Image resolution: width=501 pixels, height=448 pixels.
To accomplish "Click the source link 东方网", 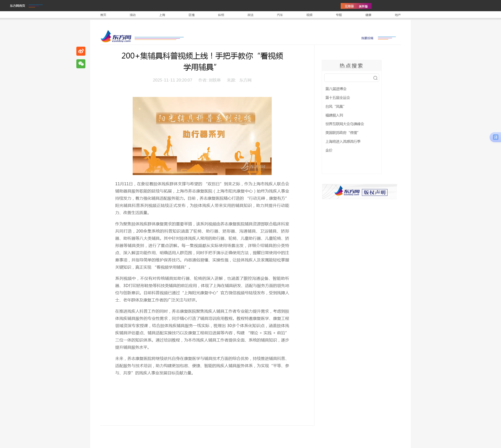I will pos(245,80).
